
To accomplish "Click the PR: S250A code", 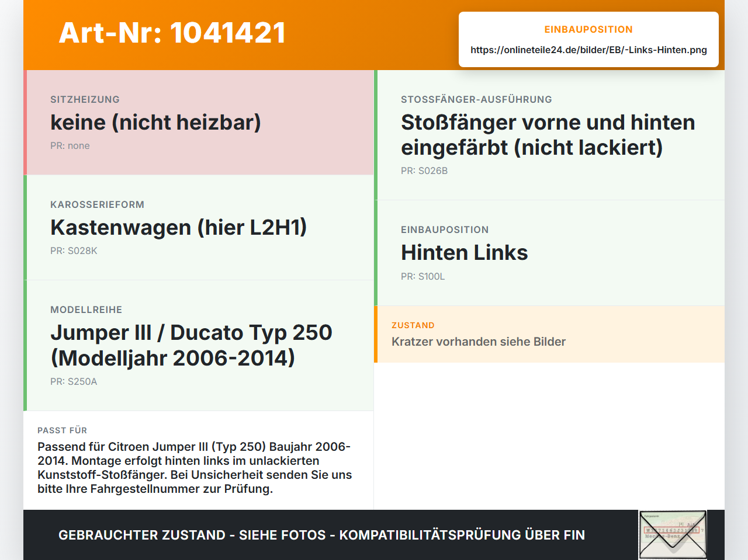I will coord(74,381).
